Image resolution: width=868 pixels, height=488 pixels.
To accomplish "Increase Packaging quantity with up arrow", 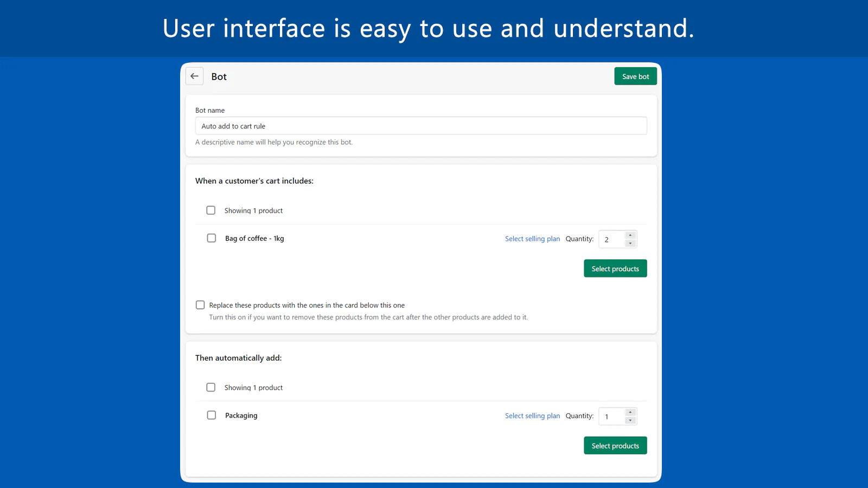I will tap(630, 413).
